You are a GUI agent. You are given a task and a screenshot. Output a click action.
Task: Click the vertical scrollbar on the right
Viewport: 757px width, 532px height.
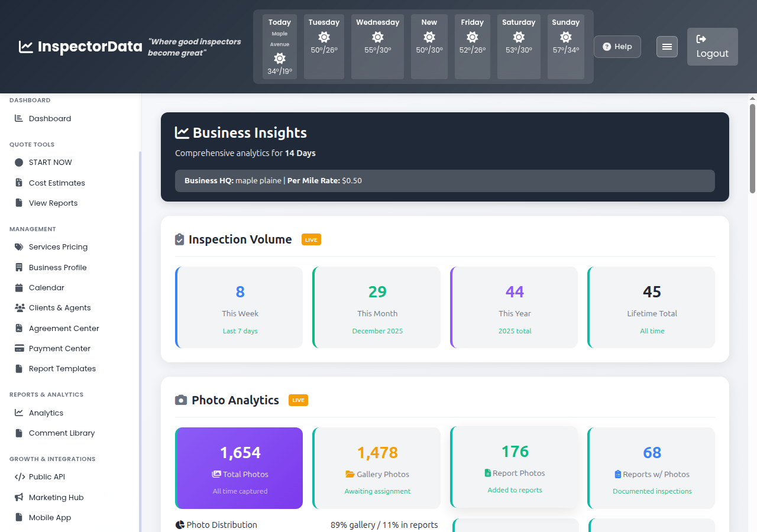752,148
